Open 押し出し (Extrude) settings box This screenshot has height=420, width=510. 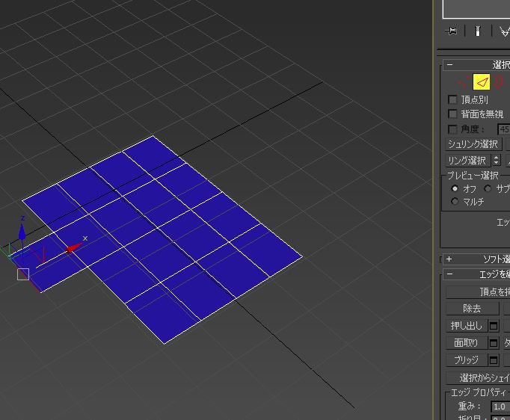tap(494, 326)
